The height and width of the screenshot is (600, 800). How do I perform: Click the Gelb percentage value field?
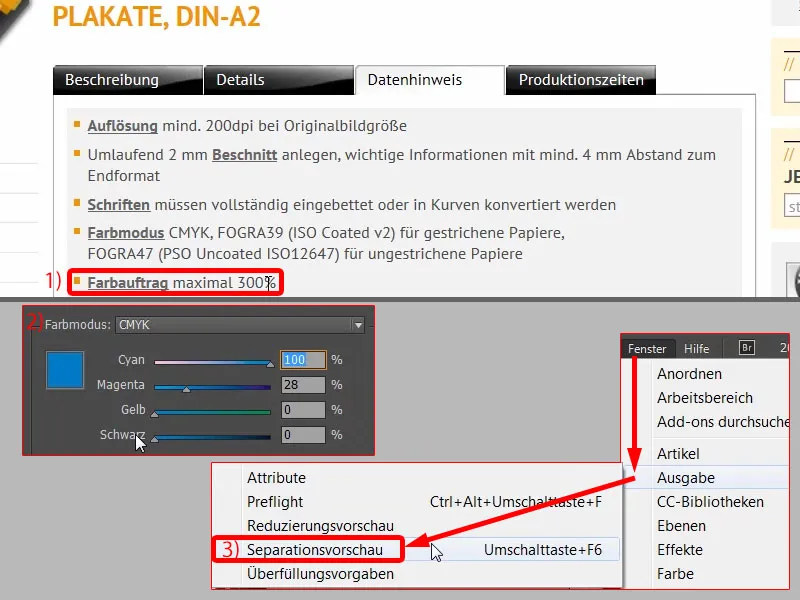(303, 410)
